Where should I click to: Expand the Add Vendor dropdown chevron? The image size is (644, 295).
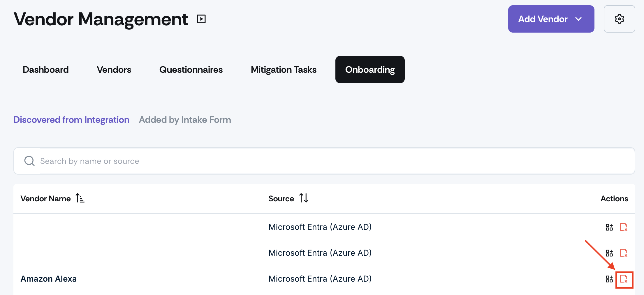tap(578, 19)
